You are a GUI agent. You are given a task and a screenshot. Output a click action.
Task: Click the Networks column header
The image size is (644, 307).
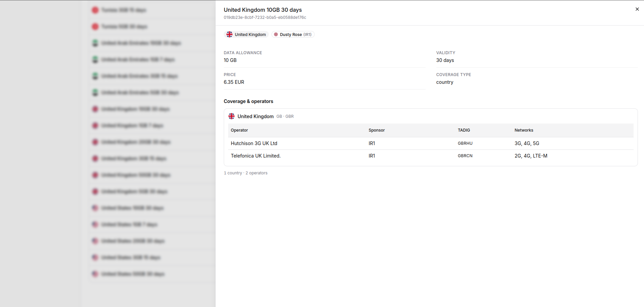pyautogui.click(x=524, y=130)
